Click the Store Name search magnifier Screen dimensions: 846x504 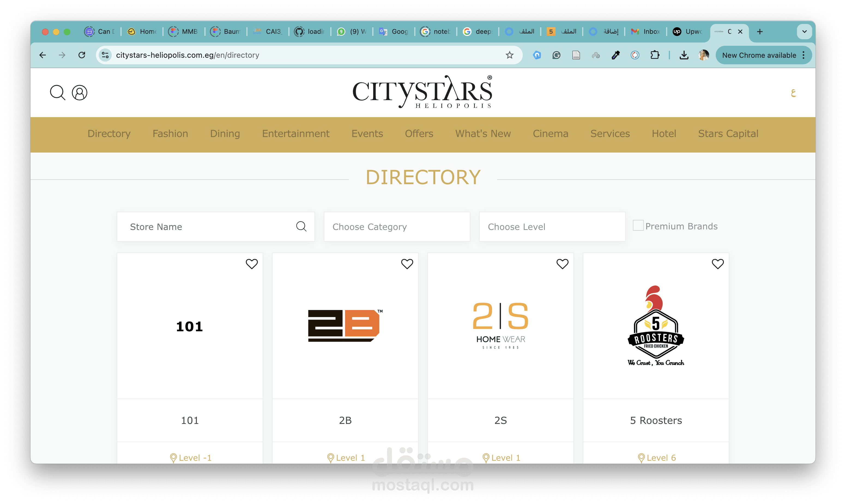tap(301, 226)
